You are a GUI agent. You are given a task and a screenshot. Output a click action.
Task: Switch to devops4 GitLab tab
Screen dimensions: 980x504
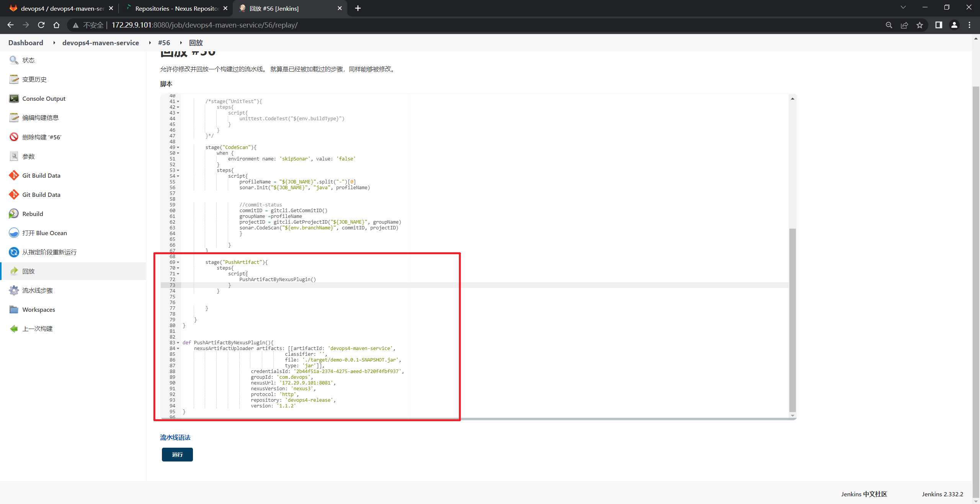click(61, 8)
